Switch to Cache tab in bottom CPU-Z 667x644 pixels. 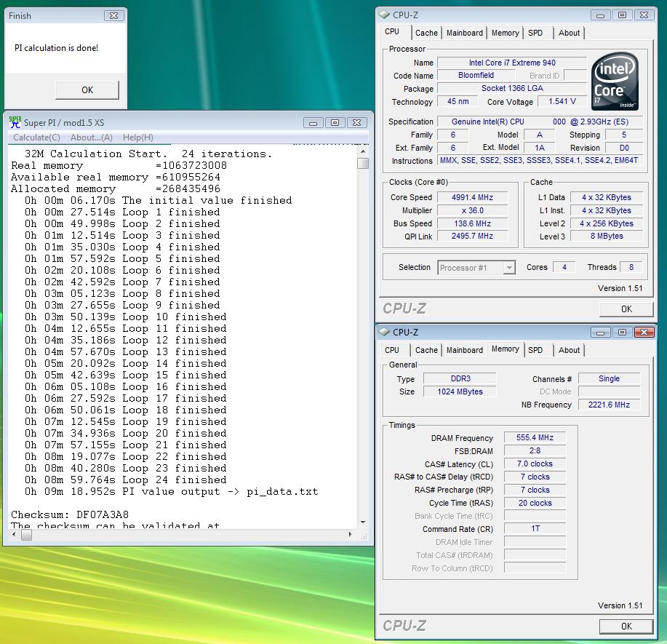point(426,350)
